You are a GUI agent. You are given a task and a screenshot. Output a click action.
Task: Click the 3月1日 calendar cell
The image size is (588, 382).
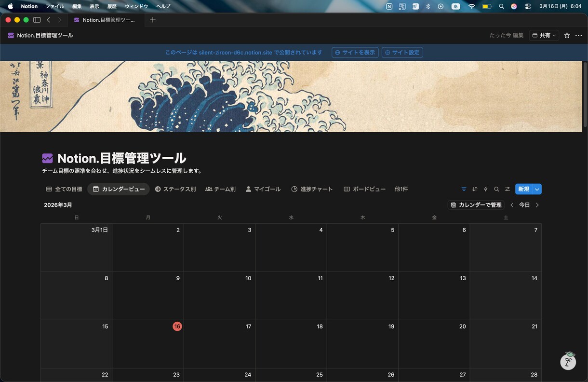76,247
